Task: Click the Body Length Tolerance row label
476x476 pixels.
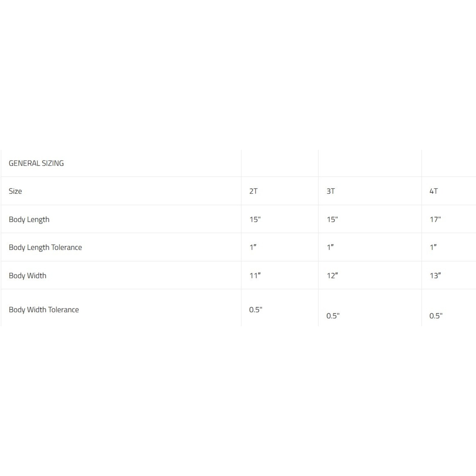Action: [x=45, y=248]
